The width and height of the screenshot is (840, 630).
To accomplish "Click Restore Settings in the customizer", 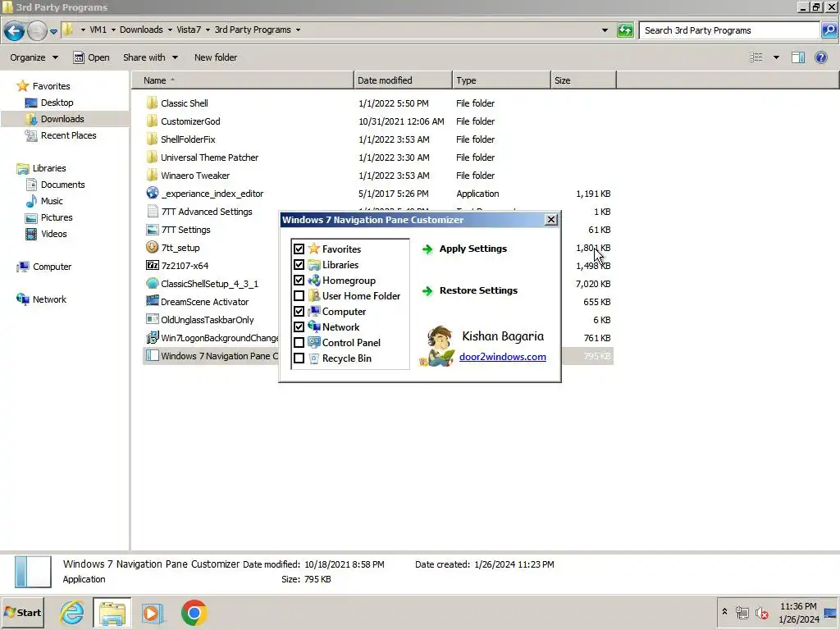I will coord(478,290).
